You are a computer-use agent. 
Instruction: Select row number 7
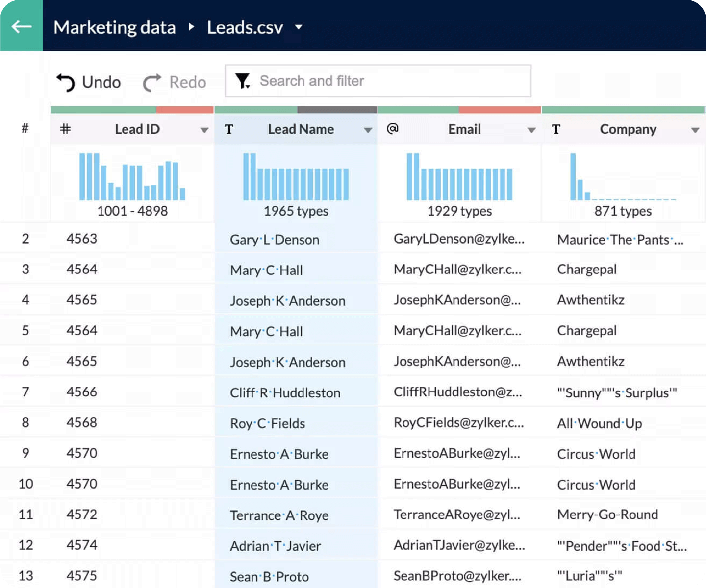(x=25, y=392)
